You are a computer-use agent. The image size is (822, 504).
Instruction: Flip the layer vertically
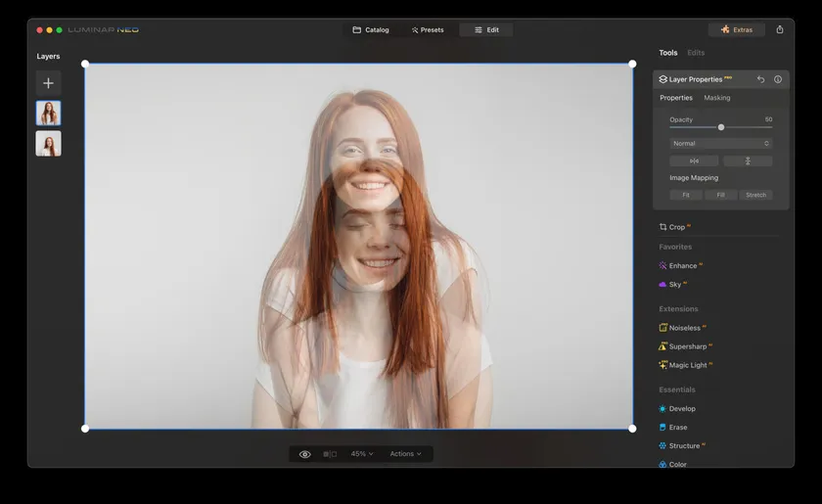[x=748, y=160]
